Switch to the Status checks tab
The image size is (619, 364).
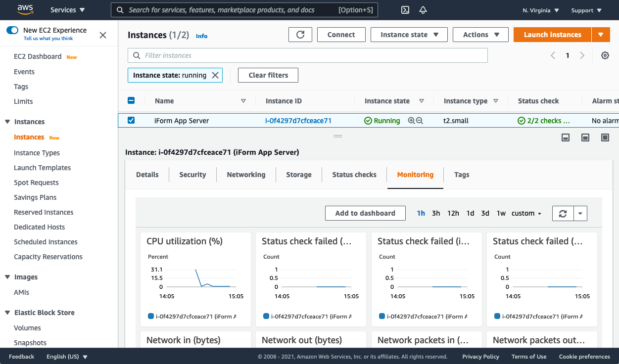354,175
